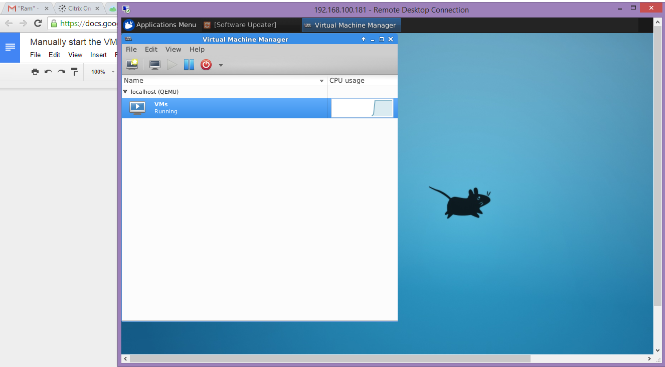Click the green lock icon in address bar
The width and height of the screenshot is (665, 367).
54,23
